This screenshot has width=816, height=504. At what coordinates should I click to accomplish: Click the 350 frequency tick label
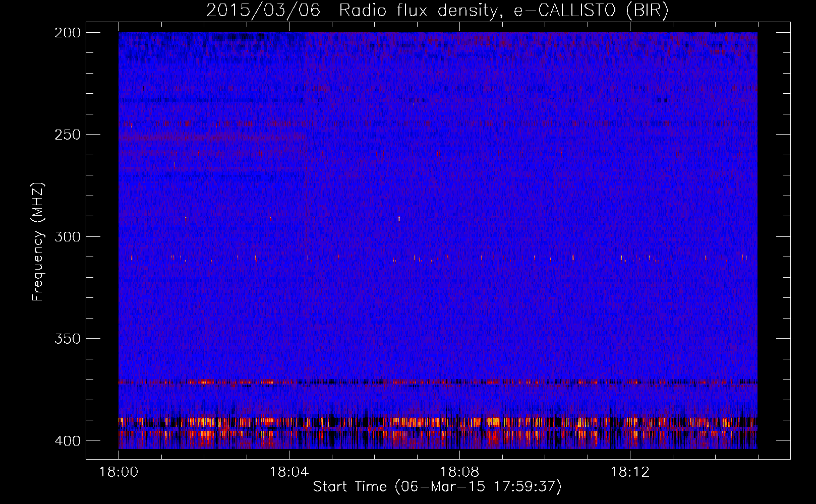[x=68, y=339]
